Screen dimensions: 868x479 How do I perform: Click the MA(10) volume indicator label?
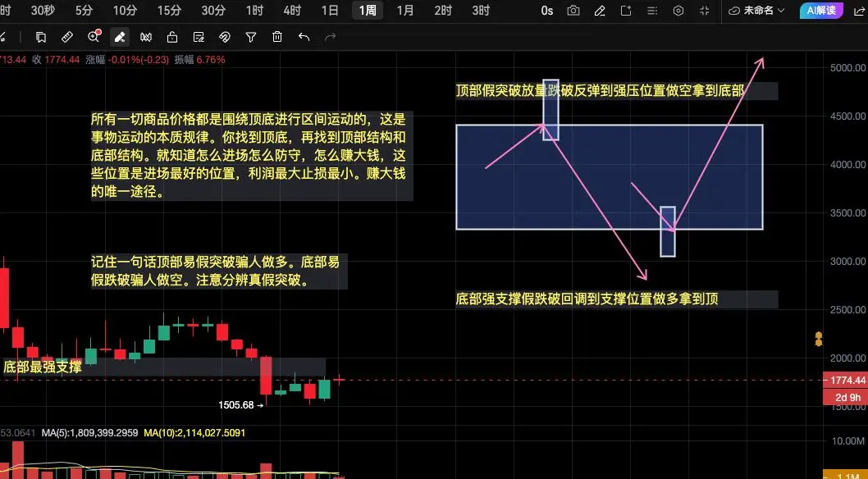tap(194, 432)
